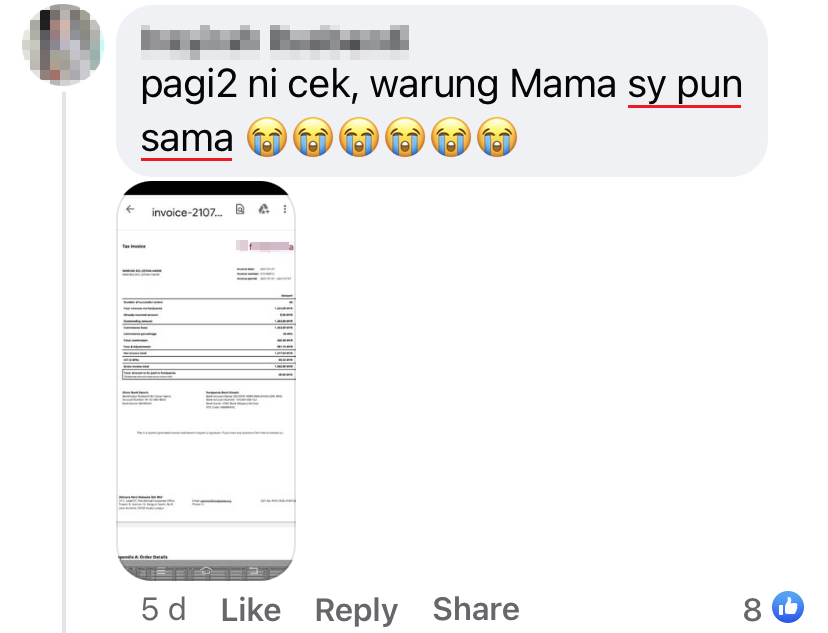This screenshot has width=828, height=633.
Task: Click the first crying emoji in comment
Action: 267,137
